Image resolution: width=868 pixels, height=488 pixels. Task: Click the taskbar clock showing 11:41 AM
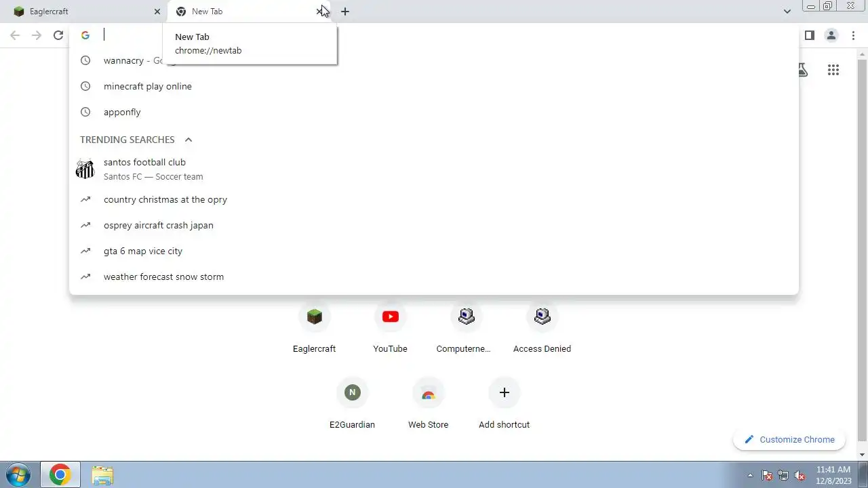pos(833,475)
